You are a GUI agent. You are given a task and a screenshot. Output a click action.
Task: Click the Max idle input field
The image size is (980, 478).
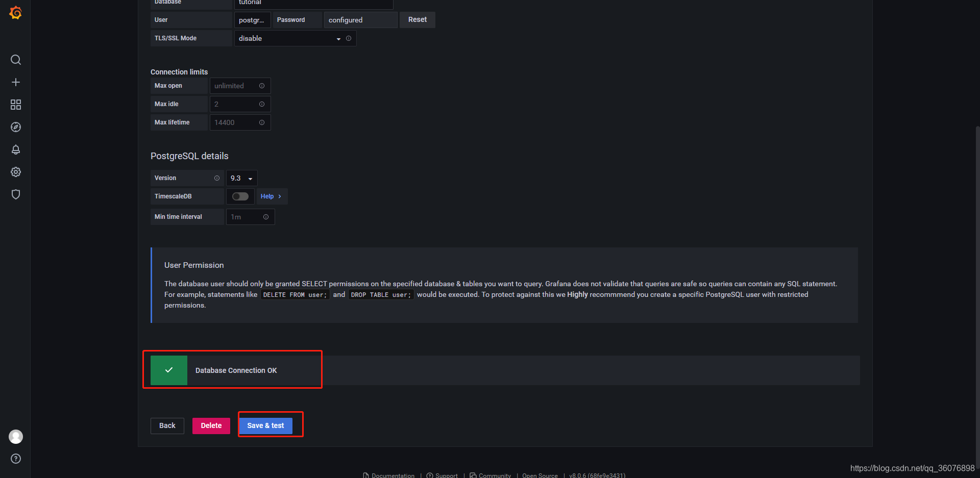[x=240, y=104]
